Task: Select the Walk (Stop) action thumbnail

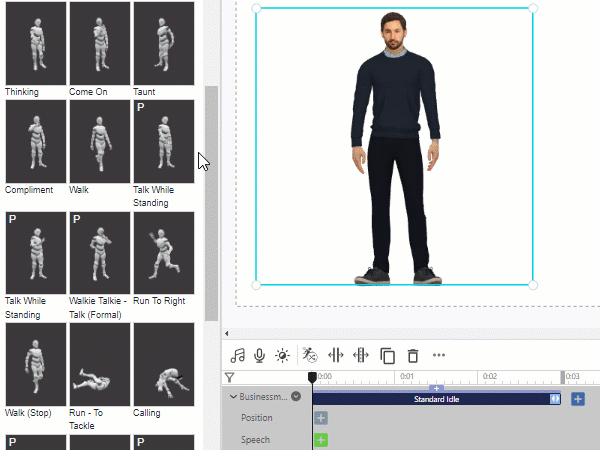Action: point(36,364)
